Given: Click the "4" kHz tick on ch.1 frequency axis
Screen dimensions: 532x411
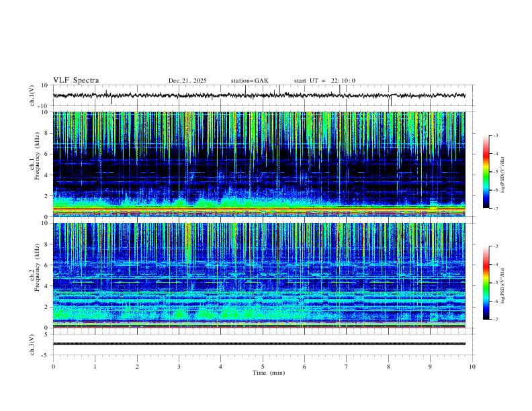Looking at the screenshot, I should [x=47, y=175].
